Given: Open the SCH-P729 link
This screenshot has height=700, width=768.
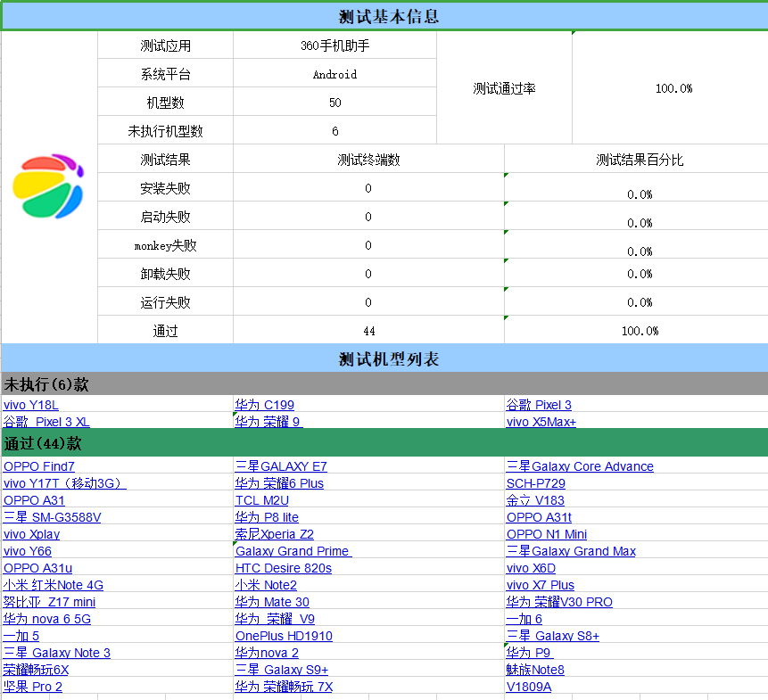Looking at the screenshot, I should pyautogui.click(x=536, y=483).
